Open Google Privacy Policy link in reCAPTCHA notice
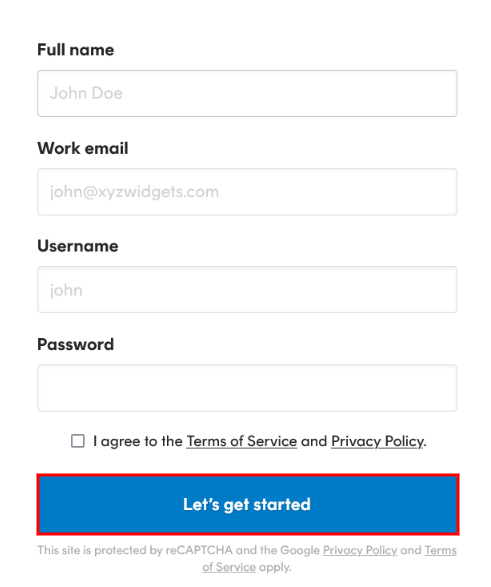Viewport: 491px width, 587px height. pyautogui.click(x=360, y=550)
